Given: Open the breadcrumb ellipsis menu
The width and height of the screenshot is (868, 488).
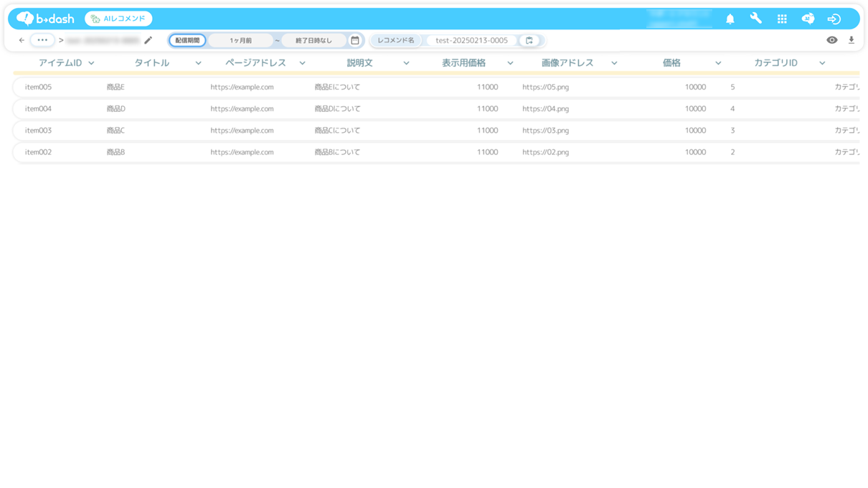Looking at the screenshot, I should (x=42, y=41).
